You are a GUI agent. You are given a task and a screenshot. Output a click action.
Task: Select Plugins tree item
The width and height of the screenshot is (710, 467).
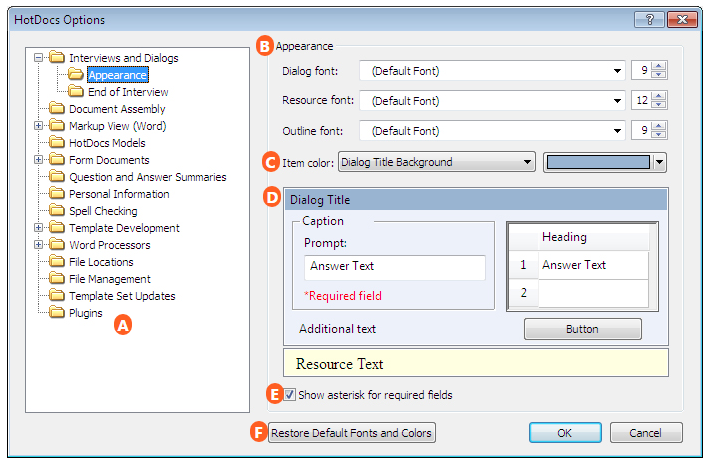click(86, 313)
